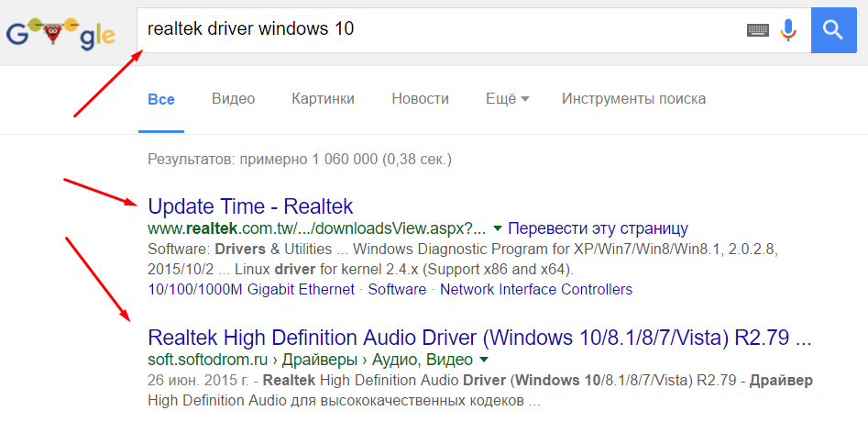Open the Software sitelink
Viewport: 868px width, 422px height.
(397, 289)
